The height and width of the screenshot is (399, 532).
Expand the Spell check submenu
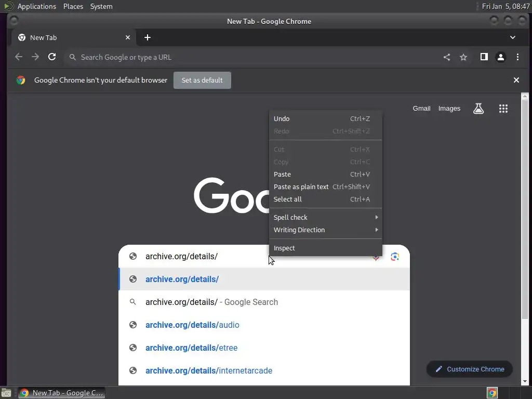(x=325, y=218)
